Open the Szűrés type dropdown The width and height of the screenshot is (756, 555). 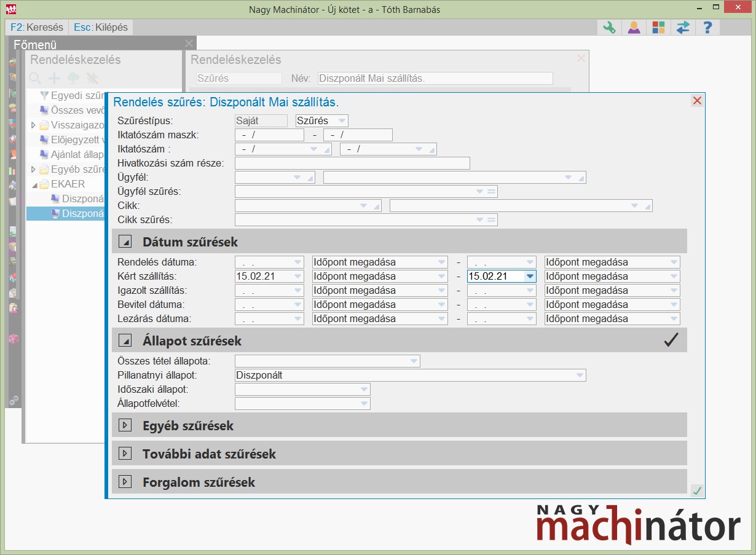point(342,121)
